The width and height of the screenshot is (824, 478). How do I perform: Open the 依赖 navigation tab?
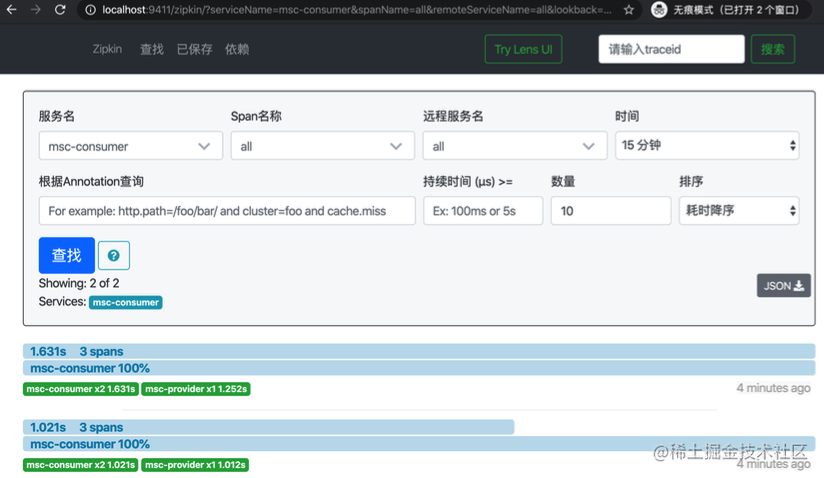tap(237, 49)
